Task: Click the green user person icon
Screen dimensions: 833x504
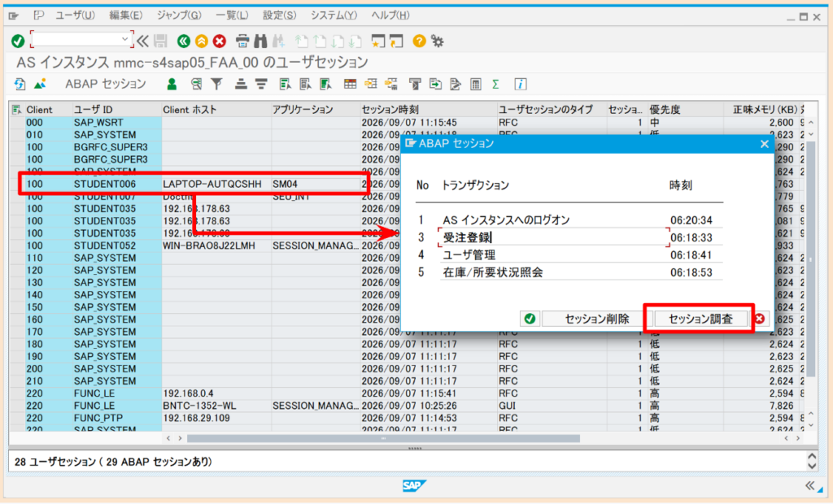Action: [x=172, y=84]
